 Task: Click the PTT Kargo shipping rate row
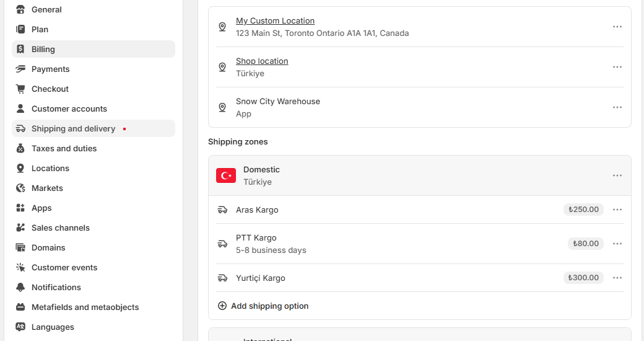click(420, 244)
